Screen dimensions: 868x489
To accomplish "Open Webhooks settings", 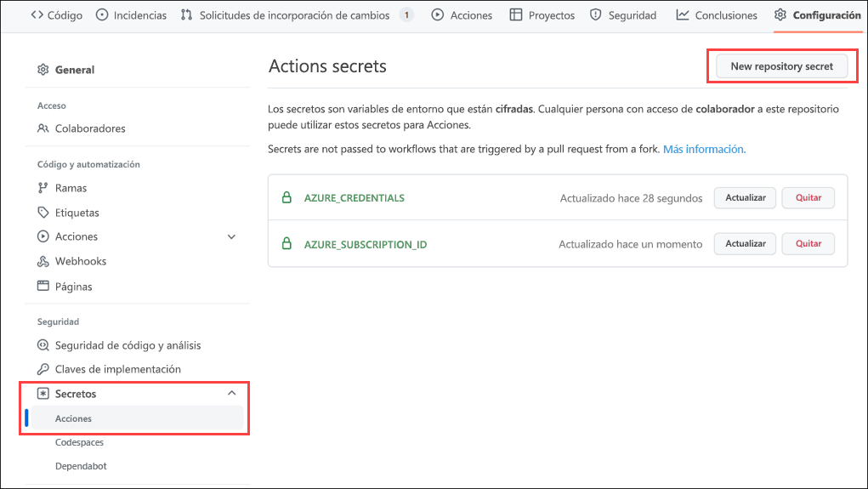I will [81, 261].
